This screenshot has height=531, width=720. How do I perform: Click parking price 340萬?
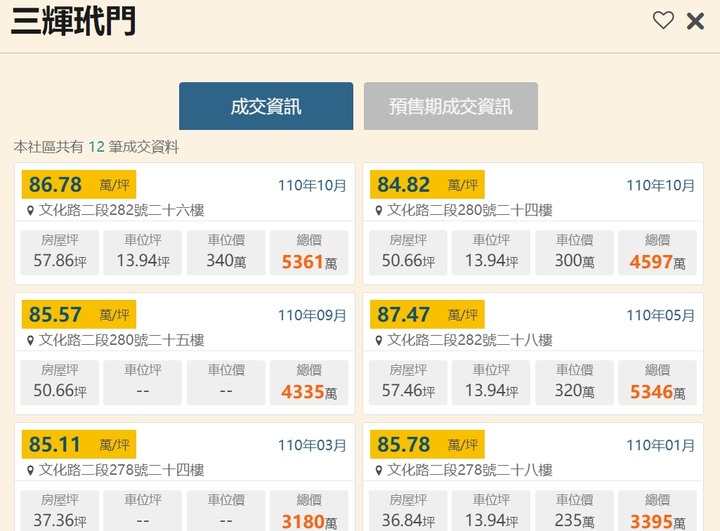(226, 261)
